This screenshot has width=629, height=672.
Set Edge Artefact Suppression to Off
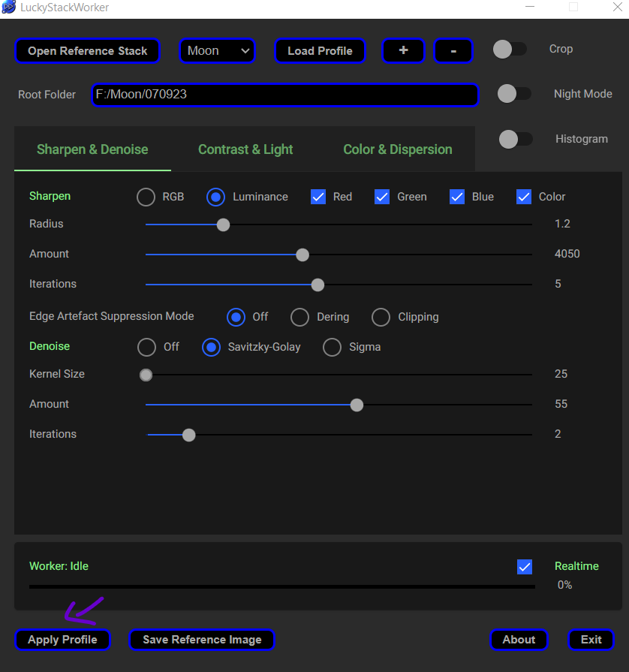click(236, 317)
